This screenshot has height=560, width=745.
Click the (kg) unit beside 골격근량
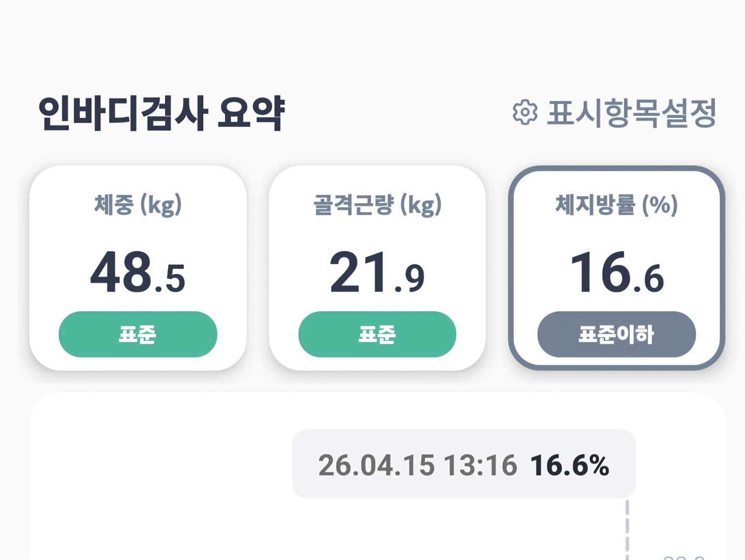pos(421,205)
